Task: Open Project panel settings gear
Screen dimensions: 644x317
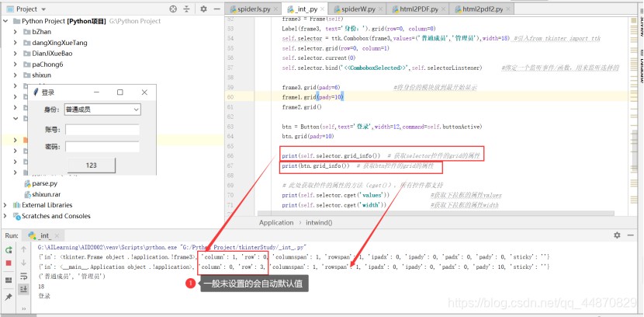Action: point(203,9)
